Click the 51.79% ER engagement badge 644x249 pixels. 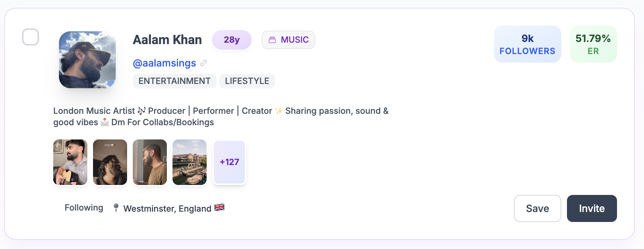593,44
